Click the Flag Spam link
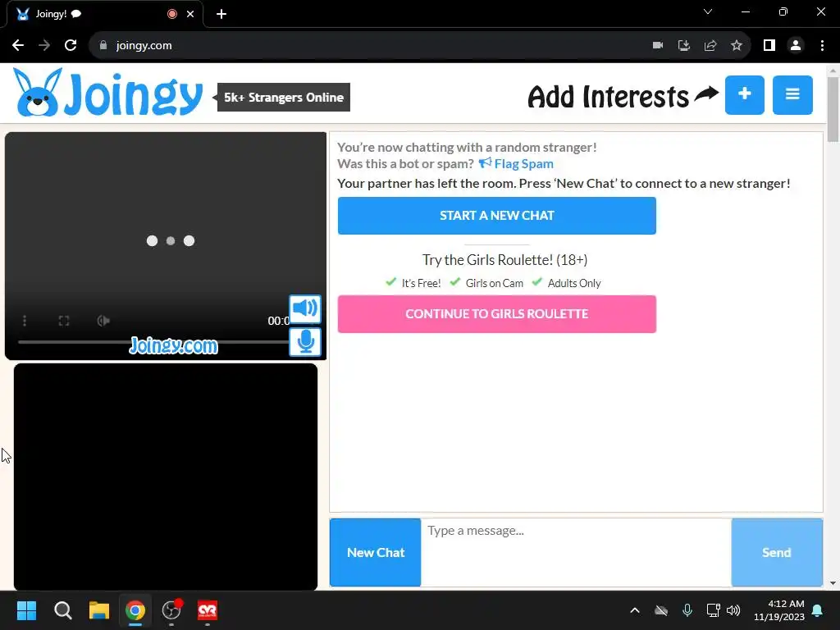 coord(516,163)
